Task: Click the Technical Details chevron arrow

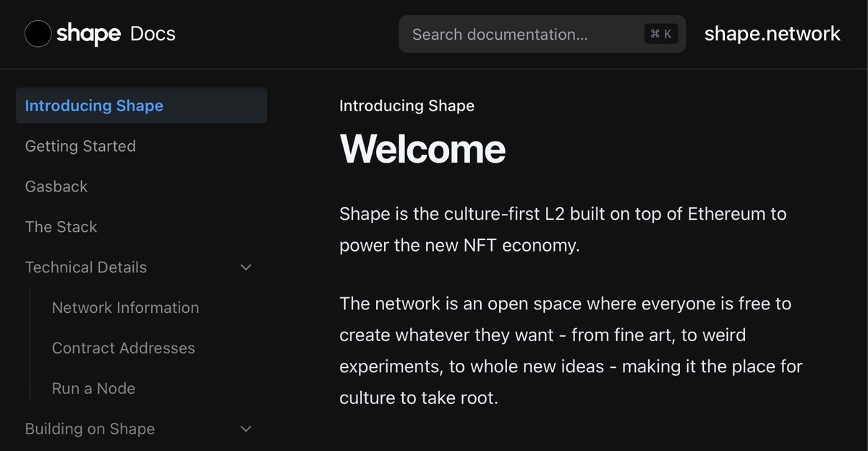Action: click(246, 267)
